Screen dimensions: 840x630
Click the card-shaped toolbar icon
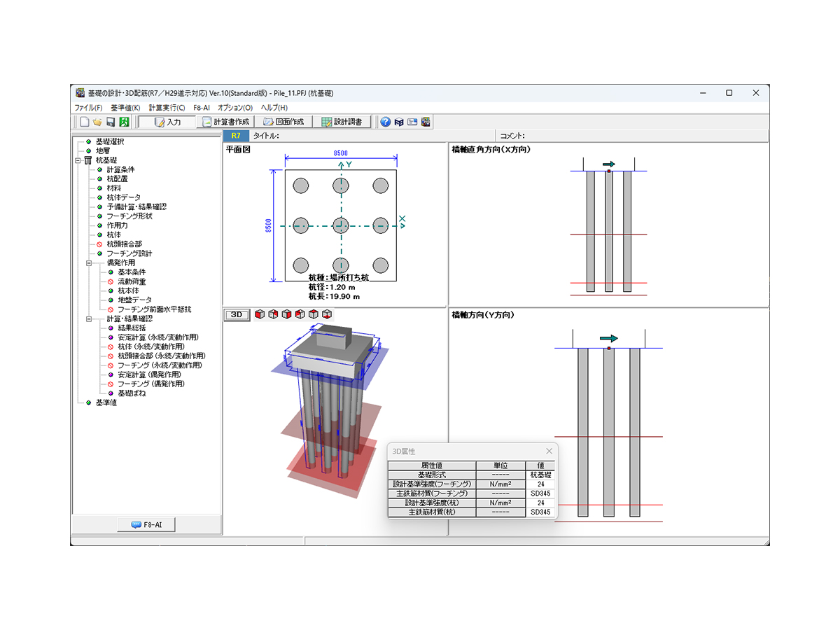pyautogui.click(x=412, y=122)
